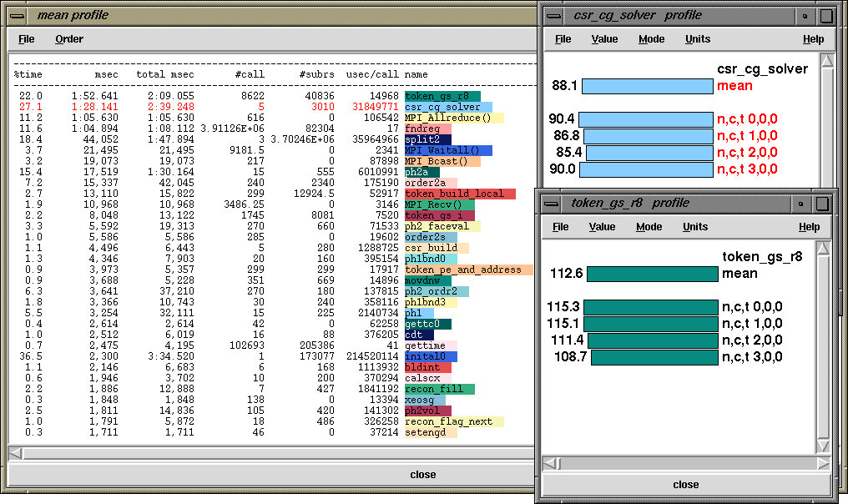Click the left scroll arrow in mean profile

(x=16, y=453)
